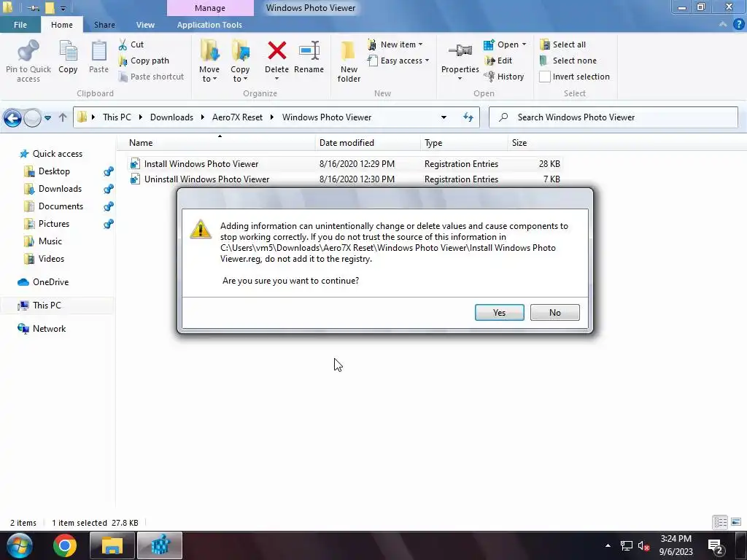The image size is (747, 560).
Task: Go up one folder level
Action: pos(63,117)
